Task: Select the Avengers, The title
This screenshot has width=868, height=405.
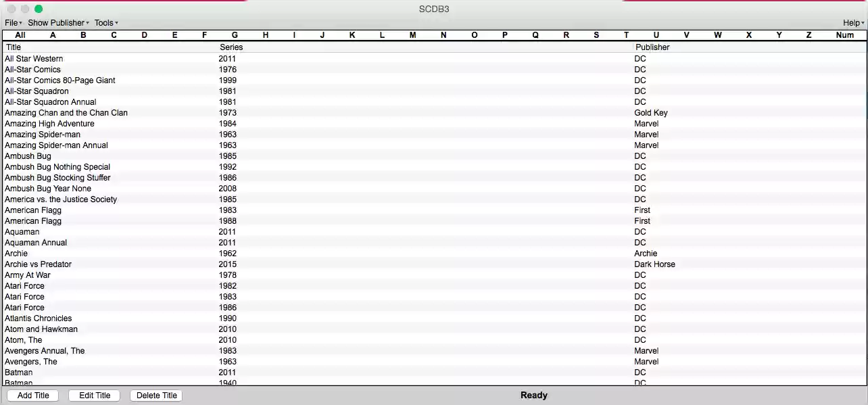Action: pyautogui.click(x=31, y=362)
